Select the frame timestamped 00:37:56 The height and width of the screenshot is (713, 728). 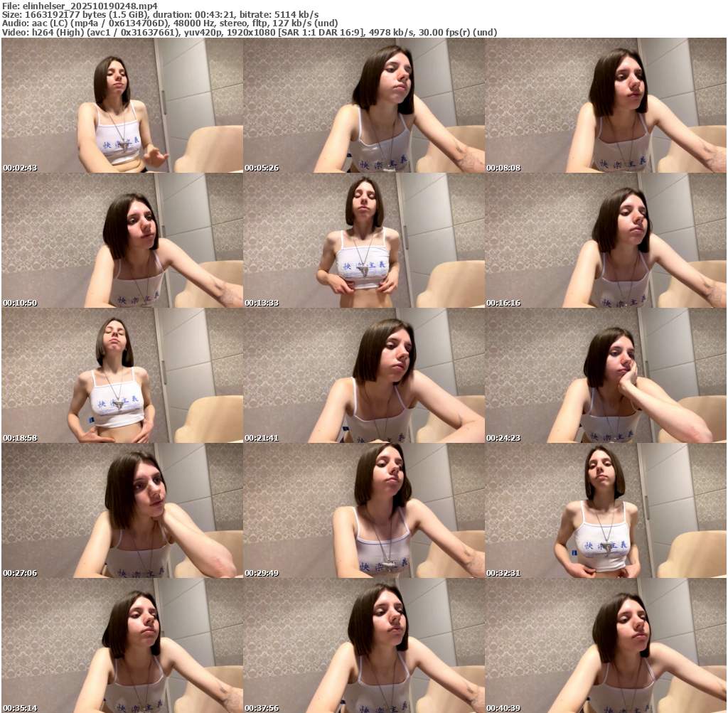click(x=364, y=645)
